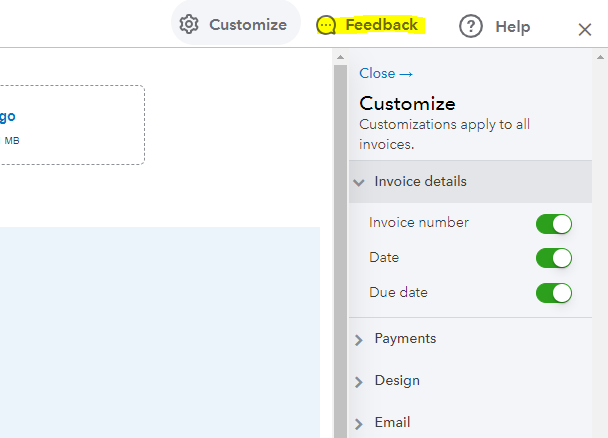Viewport: 608px width, 438px height.
Task: Expand the Email section arrow
Action: pos(359,424)
